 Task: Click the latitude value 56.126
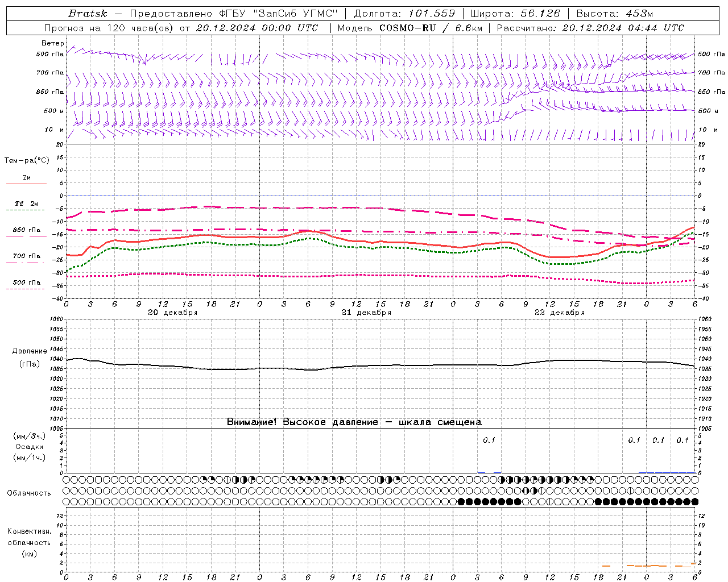pyautogui.click(x=540, y=14)
